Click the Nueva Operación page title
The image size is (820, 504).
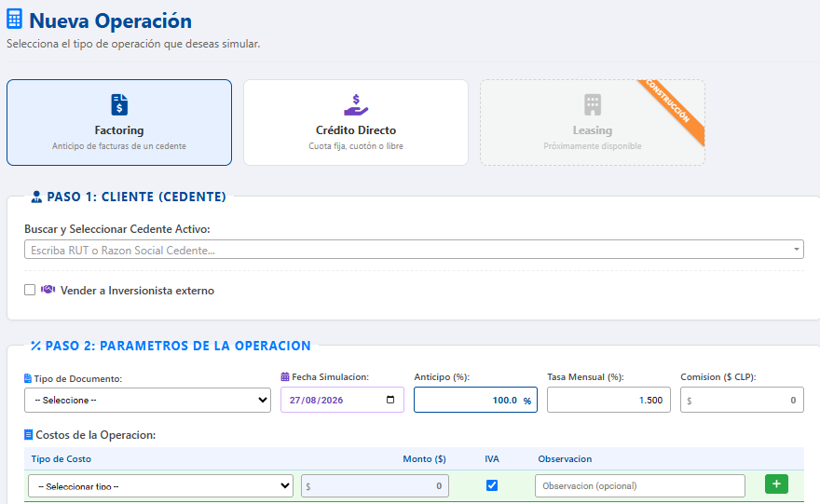tap(110, 20)
